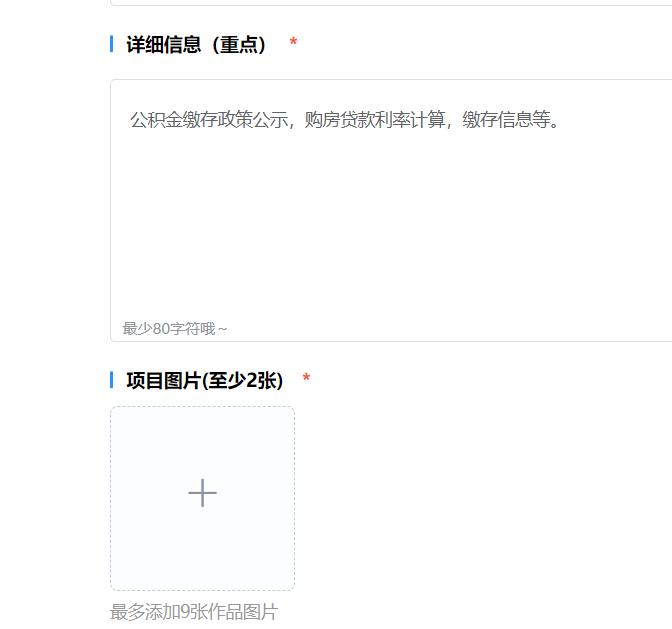This screenshot has height=629, width=672.
Task: Click the blue bar marker before 详细信息
Action: pos(111,44)
